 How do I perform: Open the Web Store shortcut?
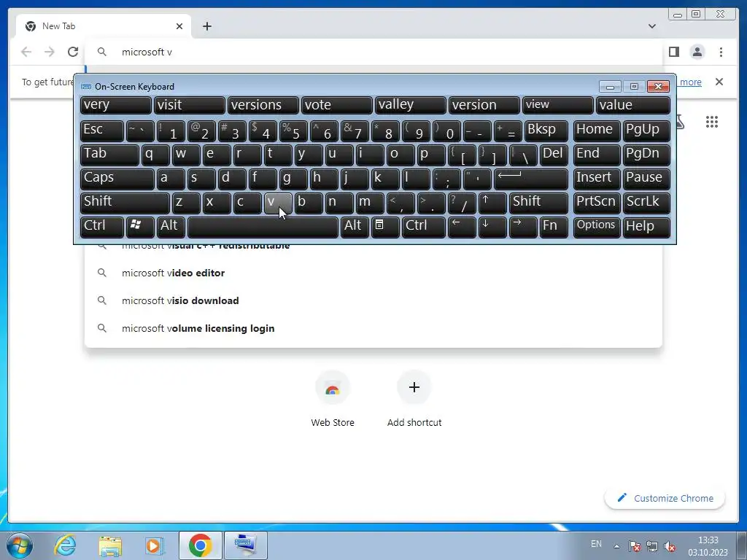coord(333,399)
